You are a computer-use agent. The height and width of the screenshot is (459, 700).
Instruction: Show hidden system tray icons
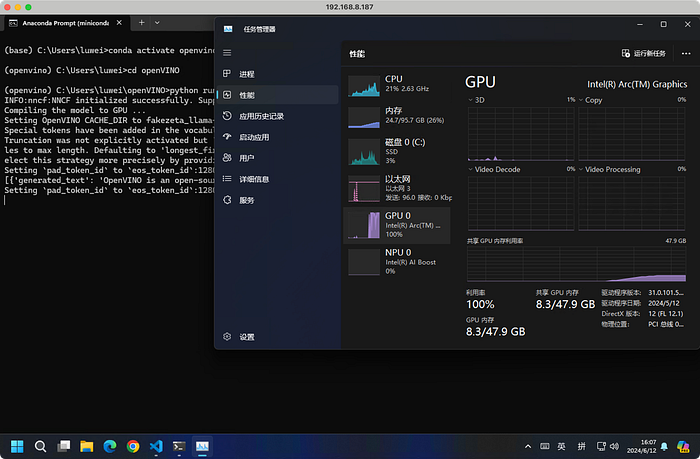[528, 446]
